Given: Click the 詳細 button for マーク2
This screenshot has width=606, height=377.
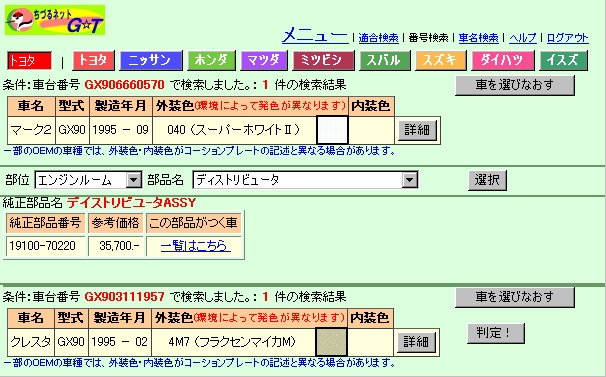Looking at the screenshot, I should [x=417, y=130].
